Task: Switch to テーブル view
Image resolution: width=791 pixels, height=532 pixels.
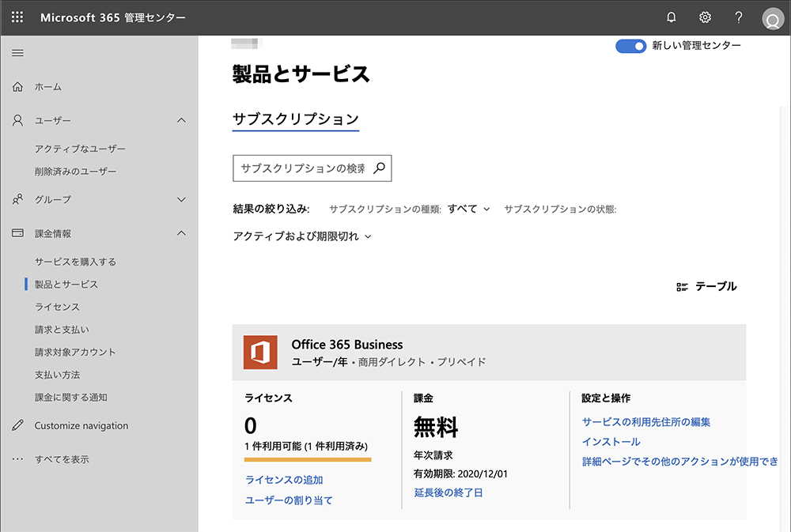Action: pos(715,286)
